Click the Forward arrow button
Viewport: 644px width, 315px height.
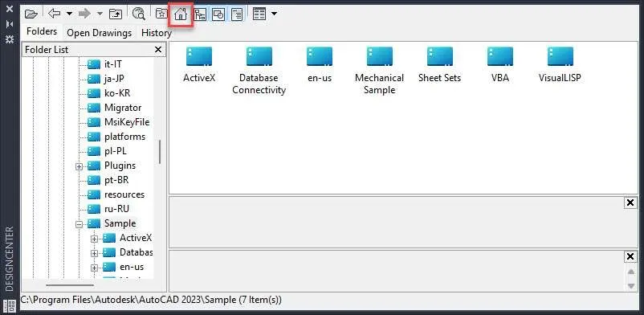pos(84,14)
